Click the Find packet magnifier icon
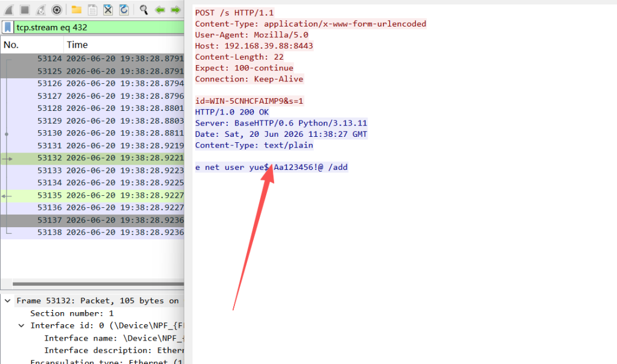617x364 pixels. pos(143,10)
